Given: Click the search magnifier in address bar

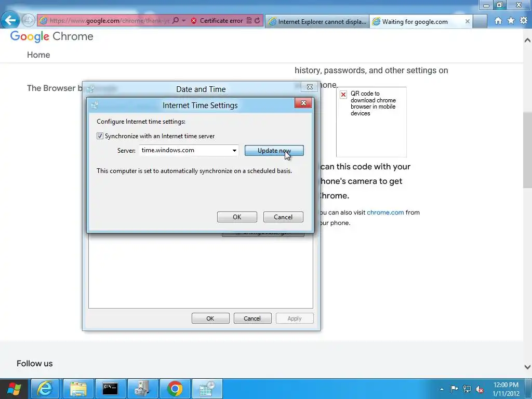Looking at the screenshot, I should (176, 20).
